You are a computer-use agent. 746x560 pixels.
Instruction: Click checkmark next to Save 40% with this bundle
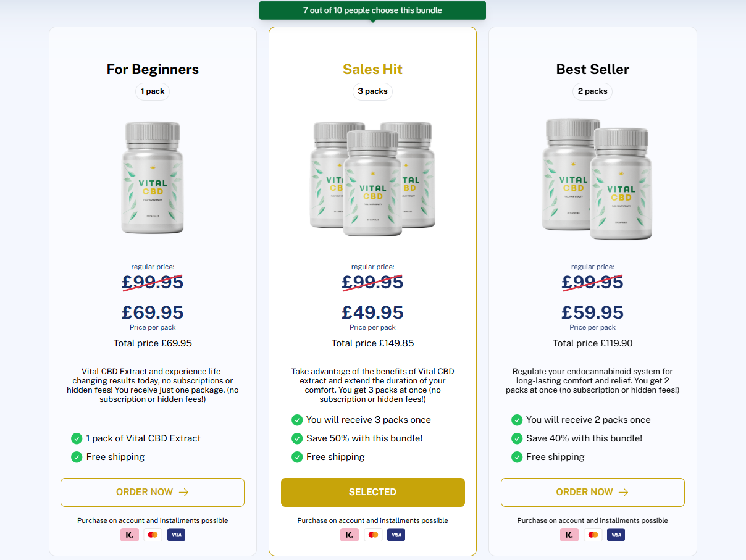[x=516, y=438]
